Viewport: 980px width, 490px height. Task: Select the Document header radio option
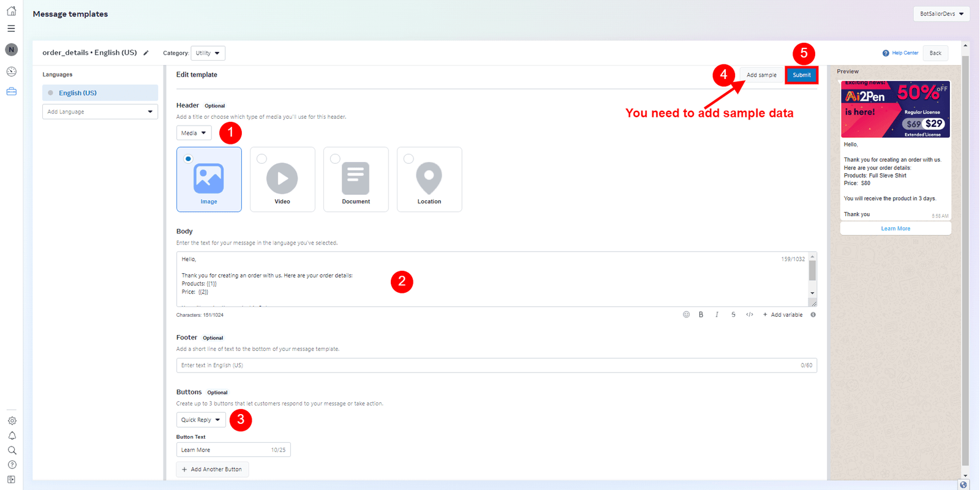(335, 159)
